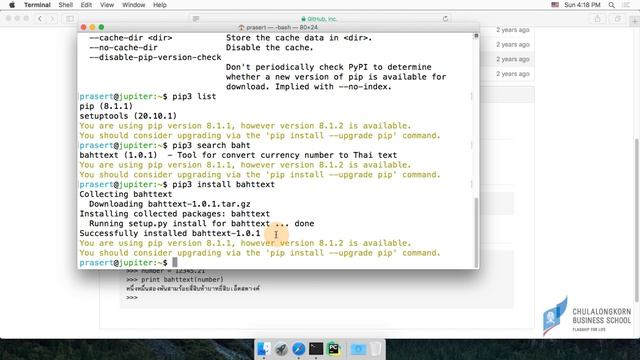Click the 'Collecting bahttext' line
The height and width of the screenshot is (360, 640).
click(x=126, y=194)
